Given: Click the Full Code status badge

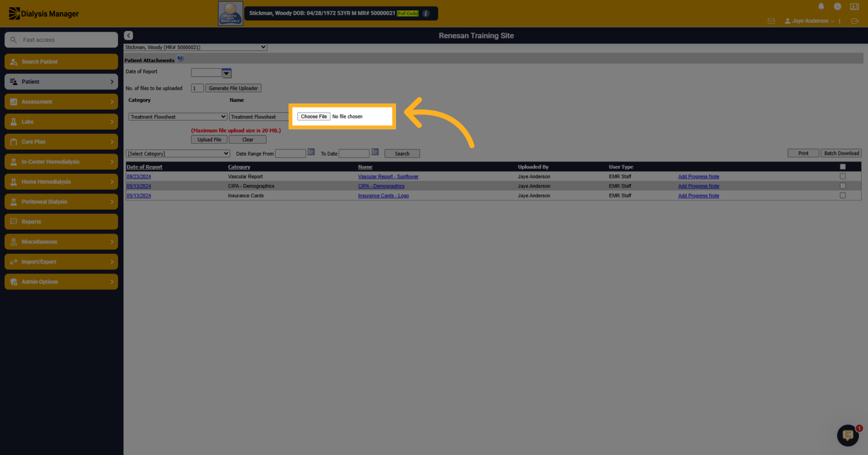Looking at the screenshot, I should coord(408,13).
